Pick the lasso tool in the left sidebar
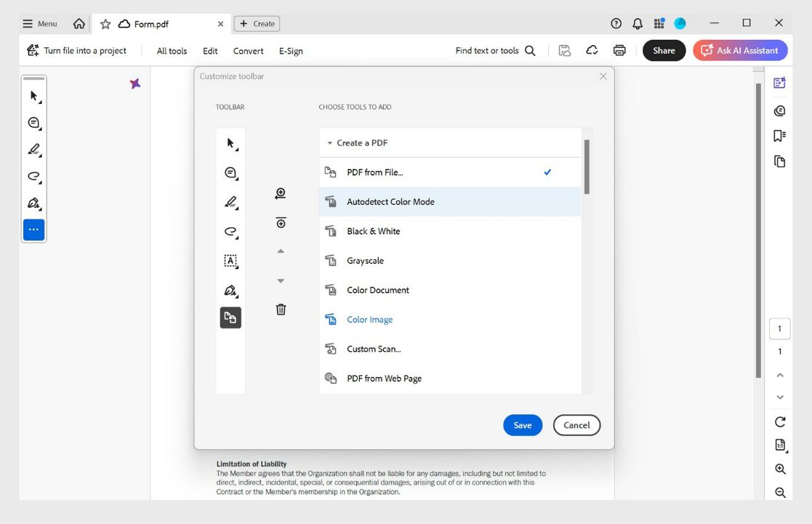812x524 pixels. 33,175
